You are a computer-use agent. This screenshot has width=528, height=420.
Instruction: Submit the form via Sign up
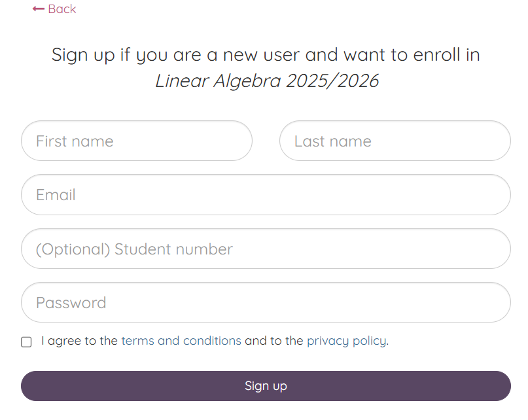(266, 386)
